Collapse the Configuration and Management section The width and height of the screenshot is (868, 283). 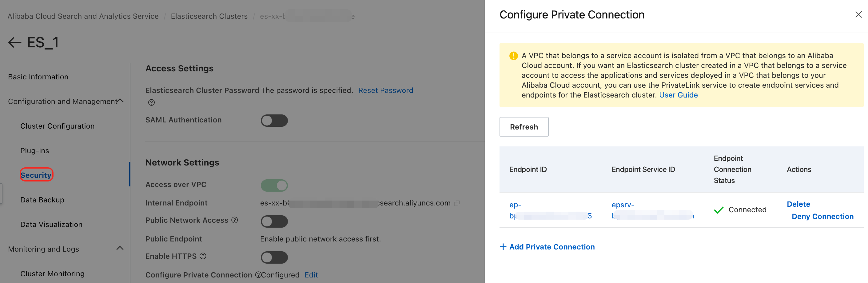(120, 101)
